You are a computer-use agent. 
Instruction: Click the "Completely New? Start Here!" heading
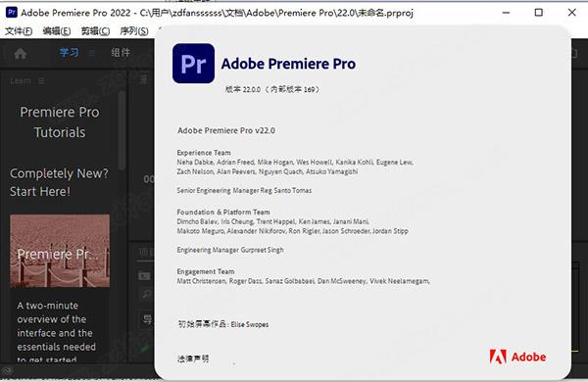59,182
